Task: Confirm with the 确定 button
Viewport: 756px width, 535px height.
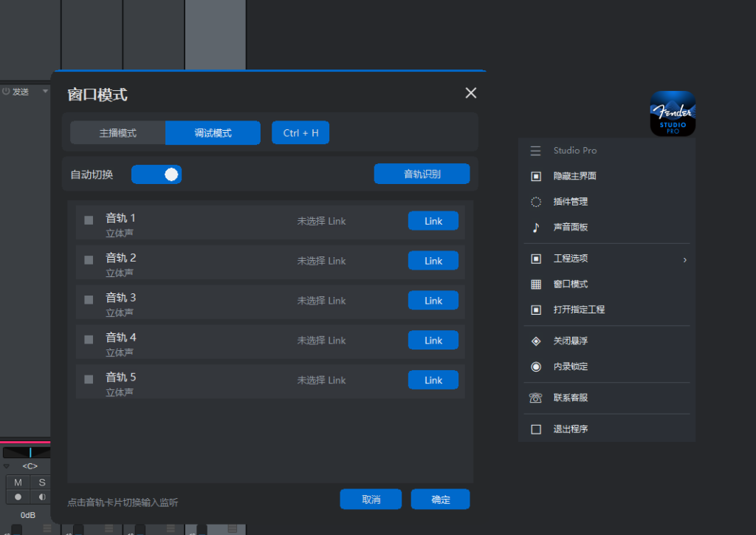Action: tap(440, 500)
